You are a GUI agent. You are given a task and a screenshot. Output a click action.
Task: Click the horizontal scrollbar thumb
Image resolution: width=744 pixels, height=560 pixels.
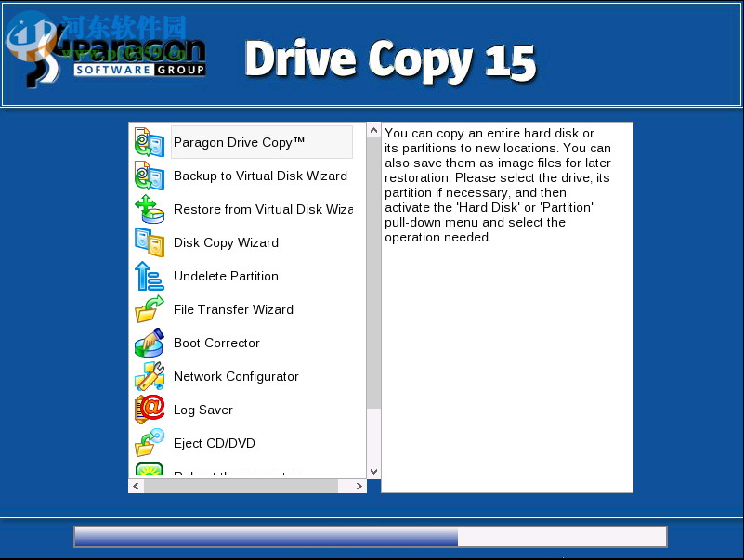241,486
